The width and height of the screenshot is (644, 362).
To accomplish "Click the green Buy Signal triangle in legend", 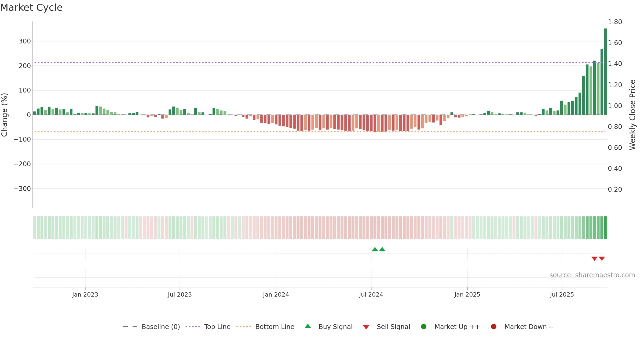I will [x=308, y=326].
